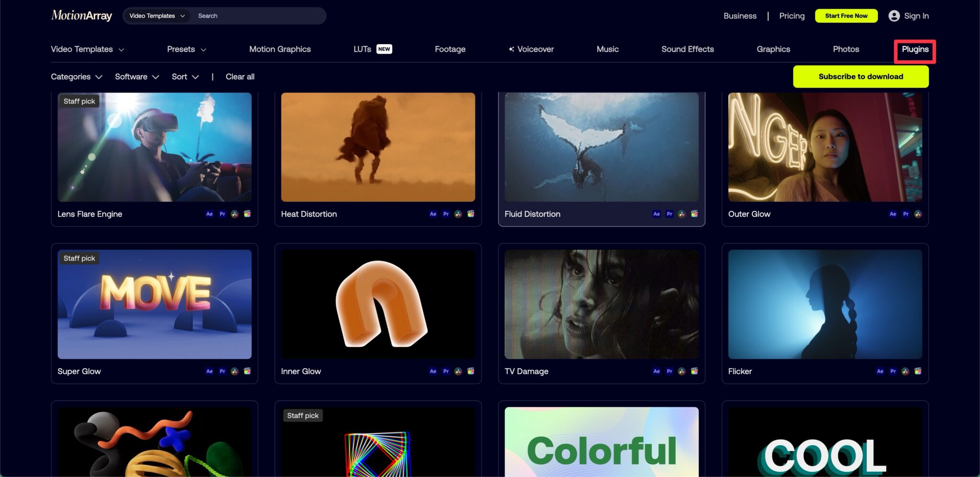
Task: Click DaVinci Resolve icon on Inner Glow card
Action: point(458,371)
